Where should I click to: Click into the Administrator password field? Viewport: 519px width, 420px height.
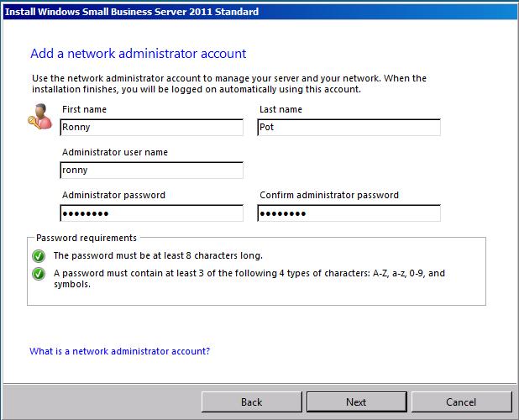[x=152, y=213]
